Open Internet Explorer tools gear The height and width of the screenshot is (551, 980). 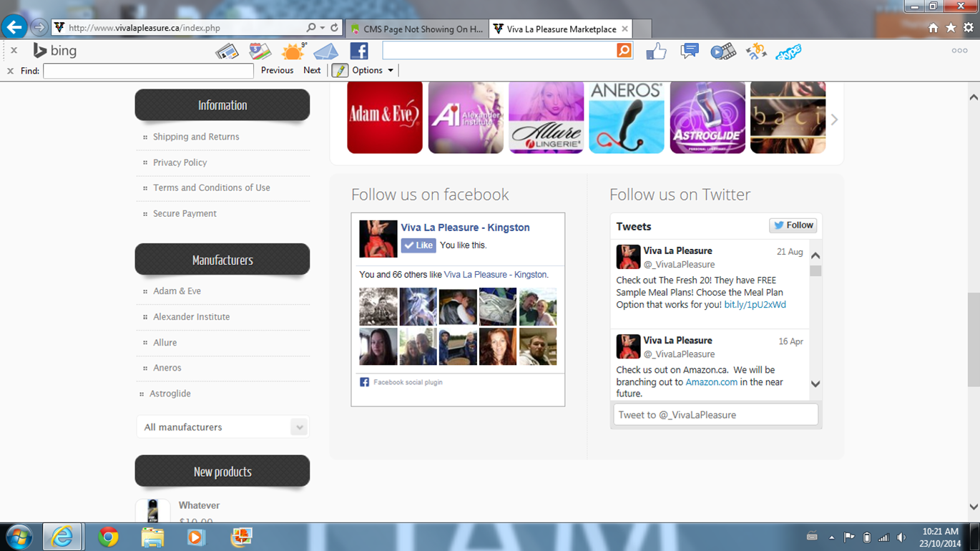click(969, 28)
